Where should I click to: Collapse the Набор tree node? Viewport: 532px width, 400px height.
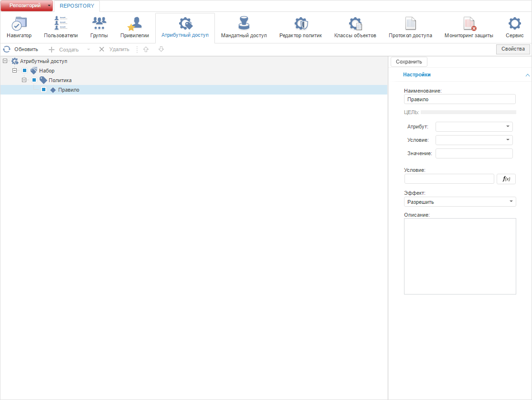(14, 71)
